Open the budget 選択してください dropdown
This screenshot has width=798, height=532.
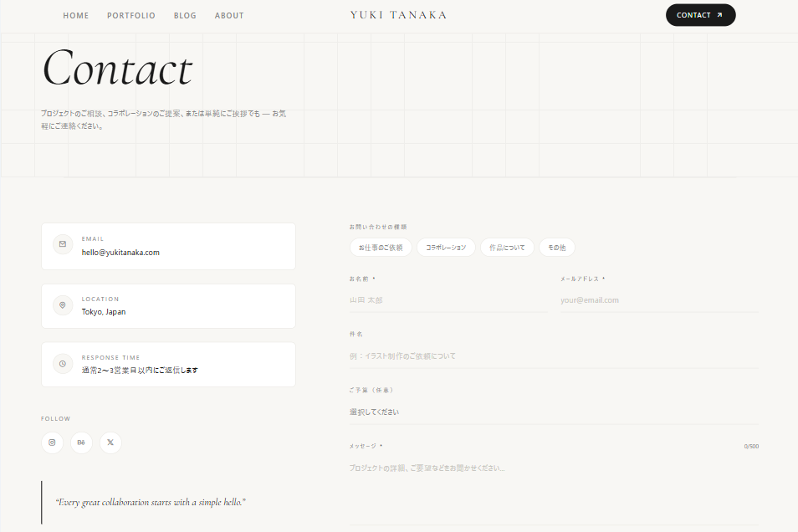click(x=554, y=412)
